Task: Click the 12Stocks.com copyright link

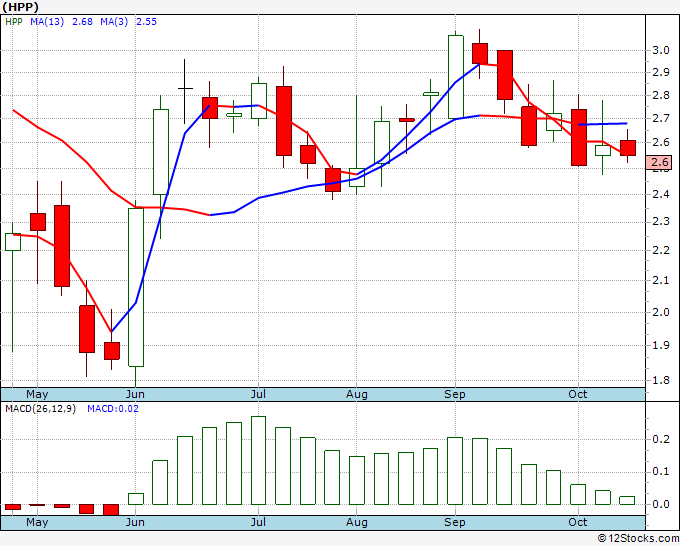Action: click(638, 539)
